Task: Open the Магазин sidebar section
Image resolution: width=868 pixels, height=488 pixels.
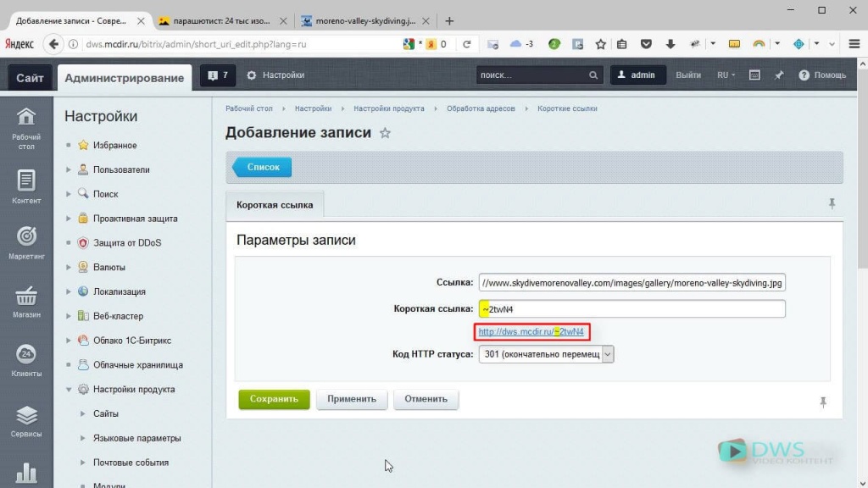Action: 26,302
